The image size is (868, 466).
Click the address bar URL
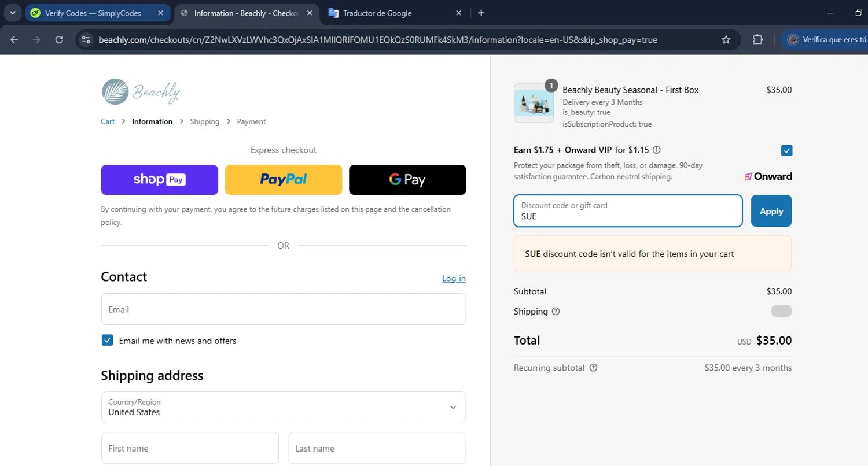(x=378, y=40)
